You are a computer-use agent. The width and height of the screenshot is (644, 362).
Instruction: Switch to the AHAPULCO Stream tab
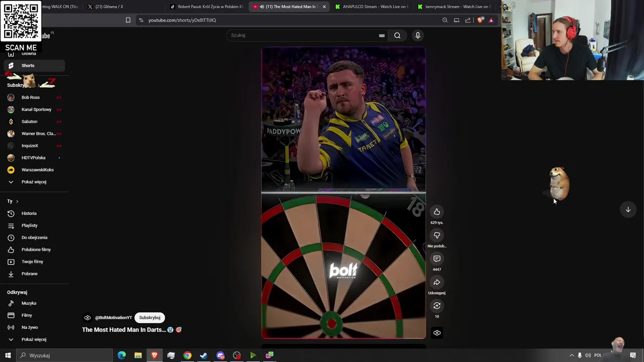pyautogui.click(x=371, y=7)
